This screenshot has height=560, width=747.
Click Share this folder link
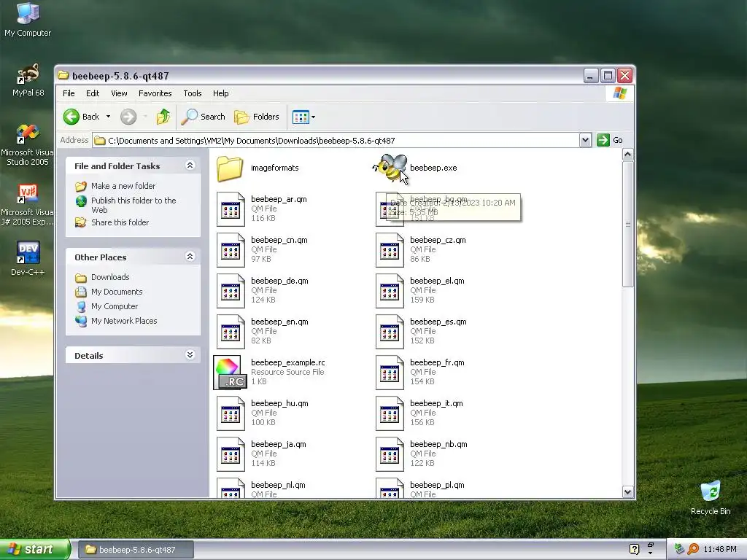click(x=120, y=222)
